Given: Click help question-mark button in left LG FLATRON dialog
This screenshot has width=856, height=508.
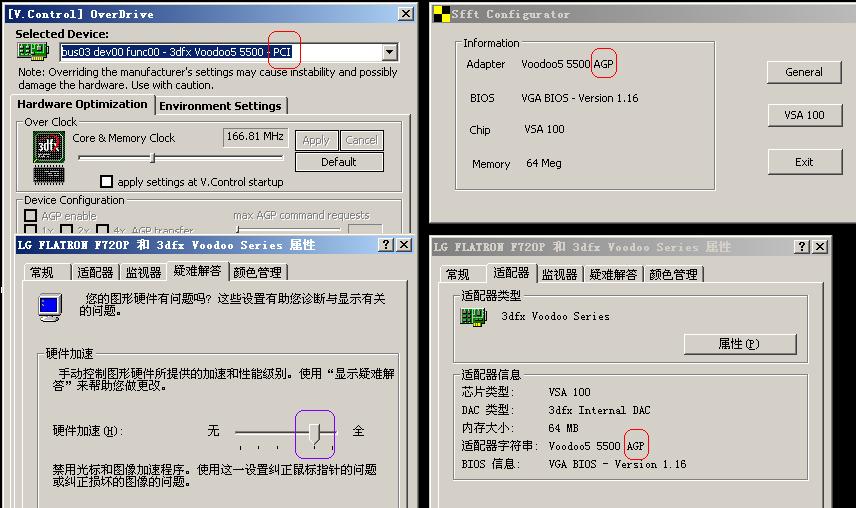Looking at the screenshot, I should [386, 244].
